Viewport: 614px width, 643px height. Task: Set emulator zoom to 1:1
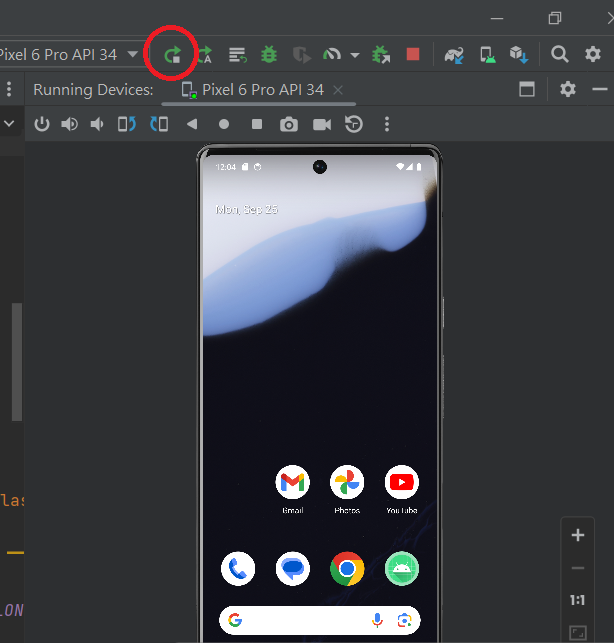pyautogui.click(x=577, y=600)
